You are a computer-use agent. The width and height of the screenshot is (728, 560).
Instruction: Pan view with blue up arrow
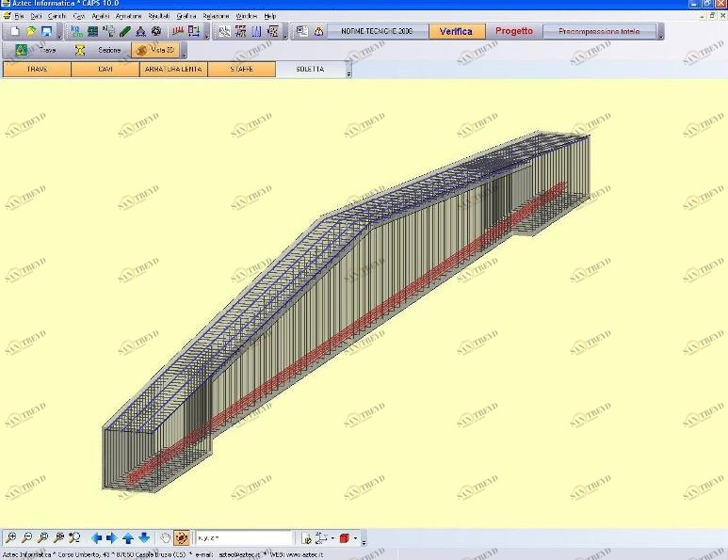point(127,538)
